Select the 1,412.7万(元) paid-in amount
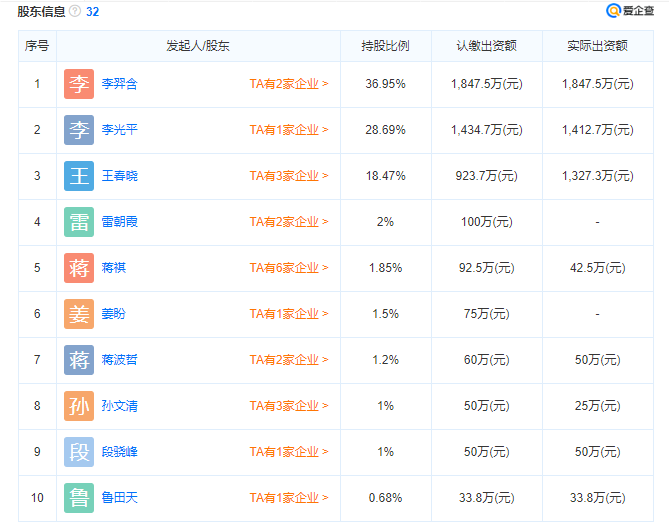The height and width of the screenshot is (522, 669). (598, 130)
